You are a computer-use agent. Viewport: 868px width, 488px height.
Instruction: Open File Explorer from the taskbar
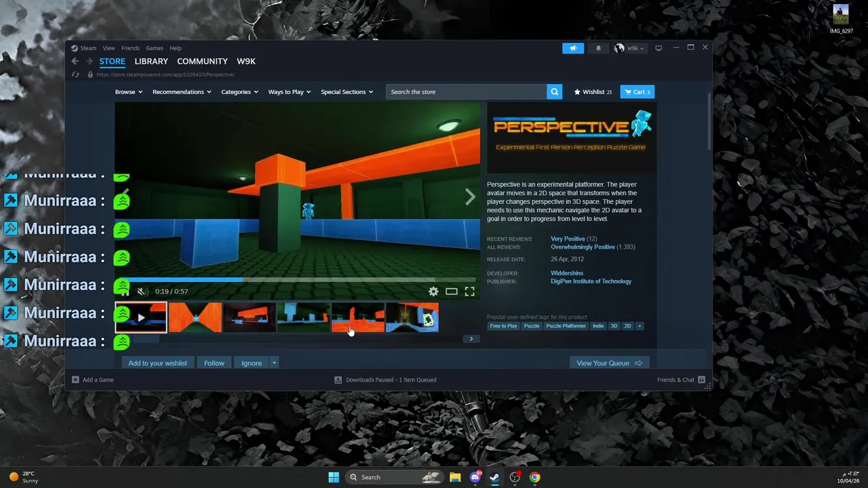click(x=455, y=477)
